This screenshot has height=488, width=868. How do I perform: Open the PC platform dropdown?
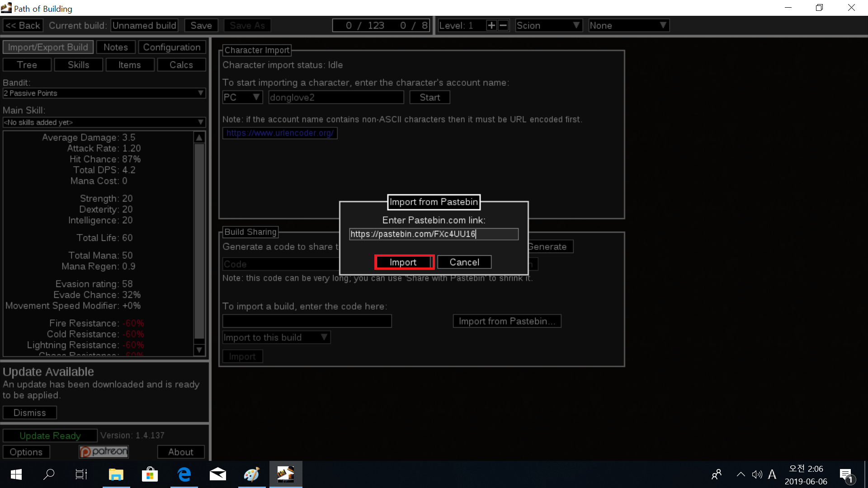pyautogui.click(x=242, y=98)
